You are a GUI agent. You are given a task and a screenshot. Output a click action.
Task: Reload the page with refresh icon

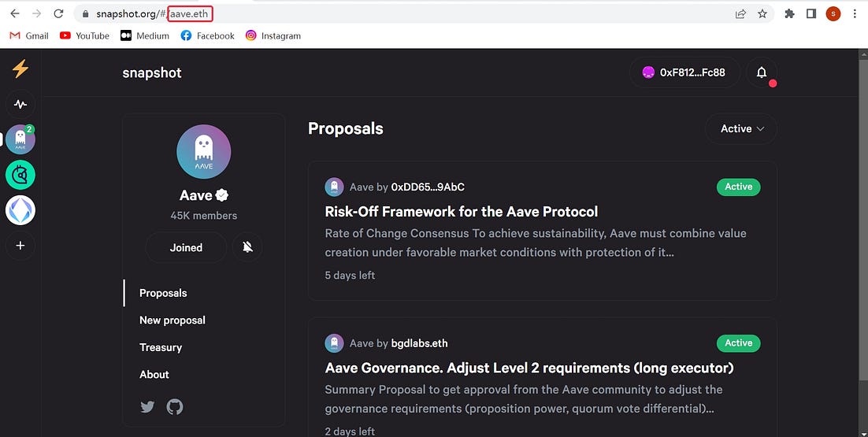[58, 14]
